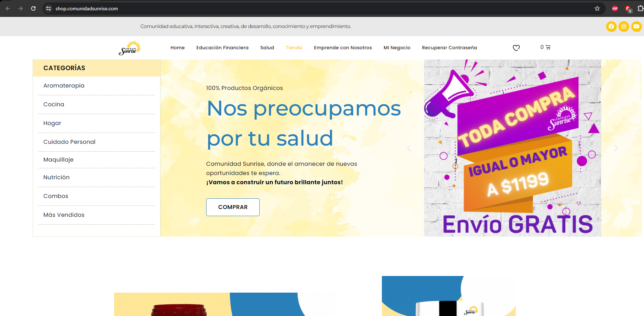Open the shopping cart icon
The width and height of the screenshot is (644, 316).
click(x=548, y=47)
